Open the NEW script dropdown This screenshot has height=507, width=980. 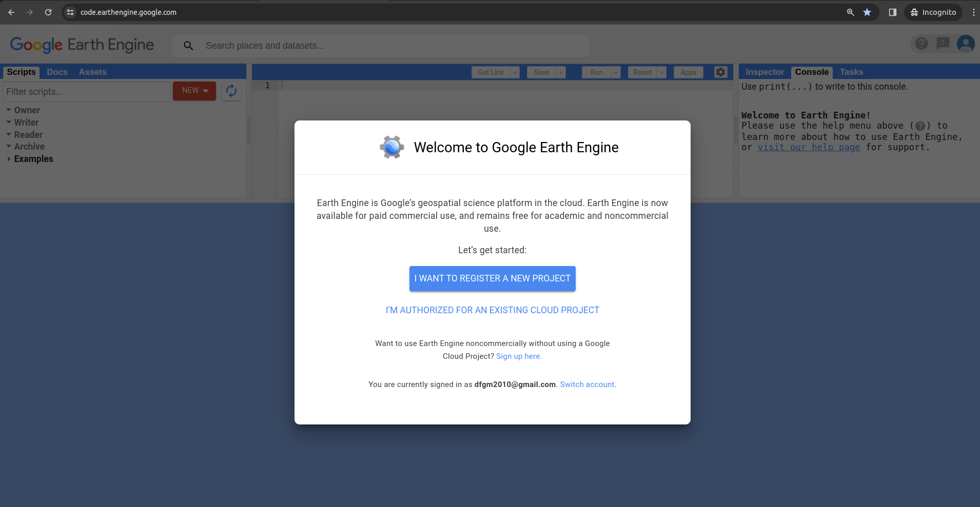coord(194,91)
